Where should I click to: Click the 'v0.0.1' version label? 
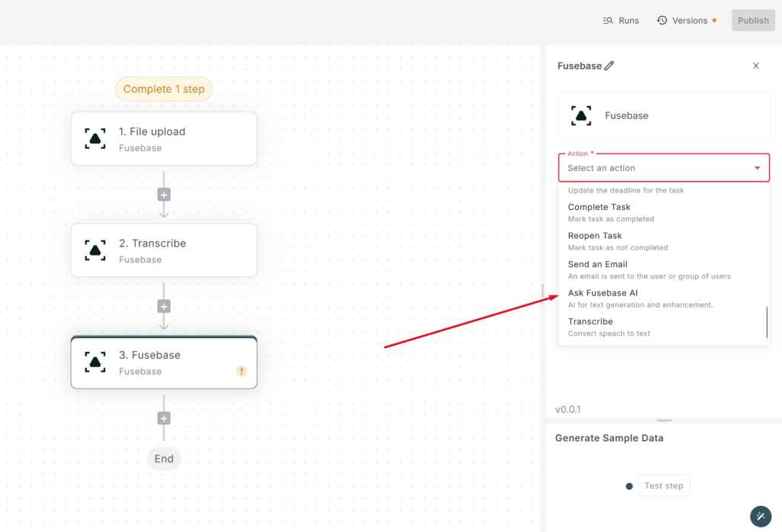point(567,409)
